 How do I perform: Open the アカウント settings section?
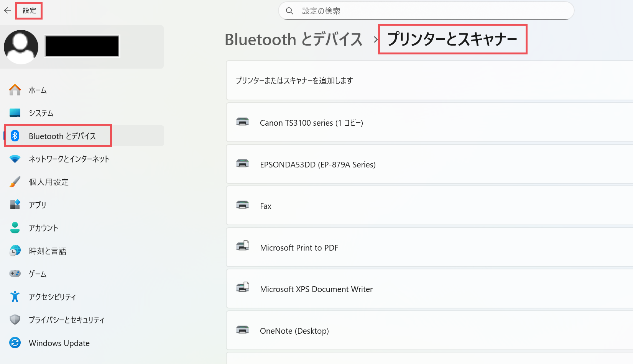point(43,228)
